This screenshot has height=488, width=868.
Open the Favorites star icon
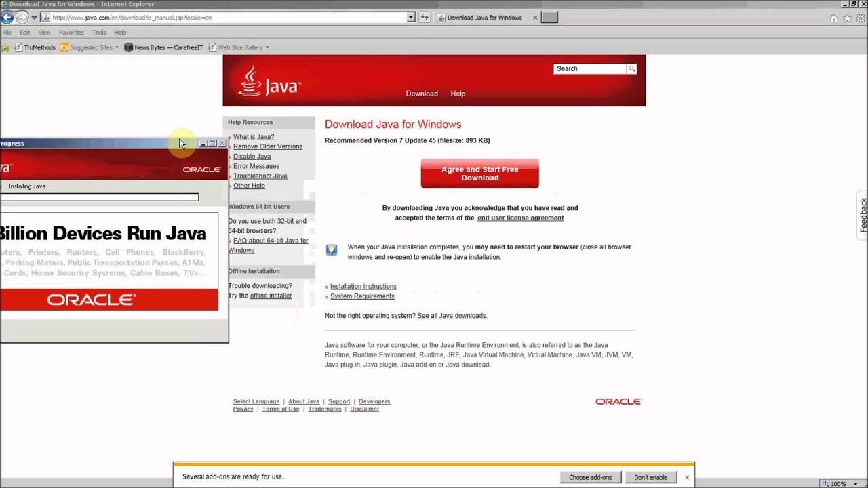point(847,18)
